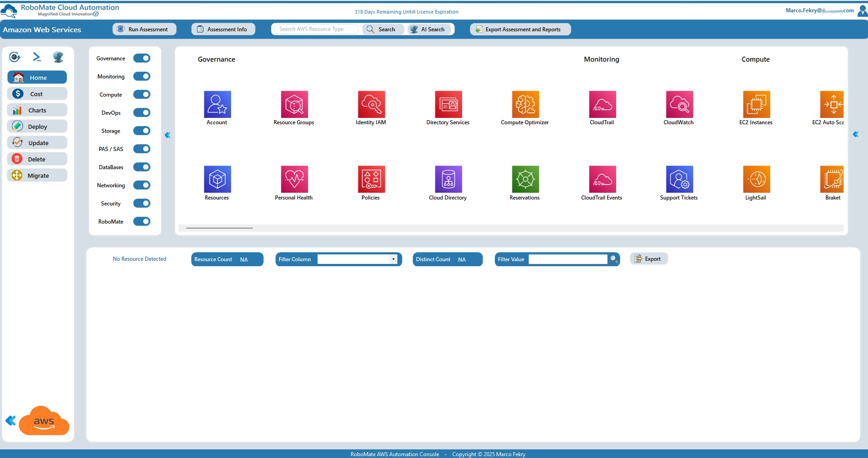Click the clock icon above Home
This screenshot has height=458, width=868.
tap(15, 57)
